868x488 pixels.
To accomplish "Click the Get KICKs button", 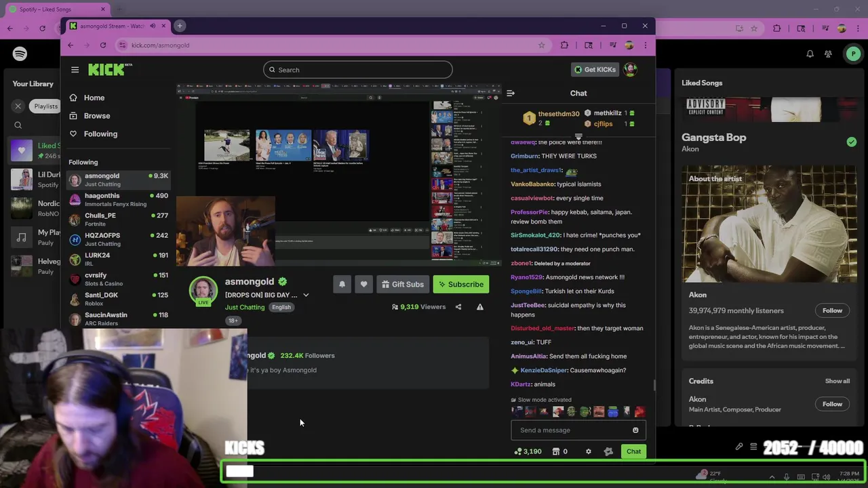I will tap(595, 70).
